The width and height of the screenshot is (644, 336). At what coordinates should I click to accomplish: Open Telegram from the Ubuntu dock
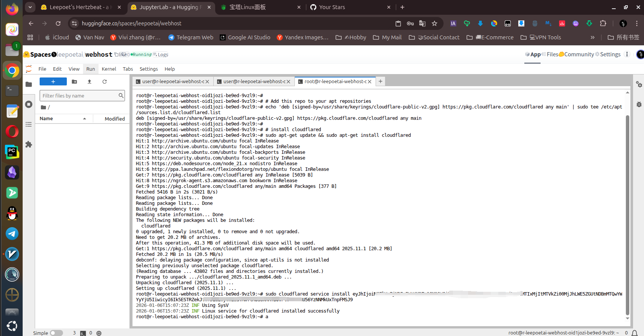click(x=12, y=234)
